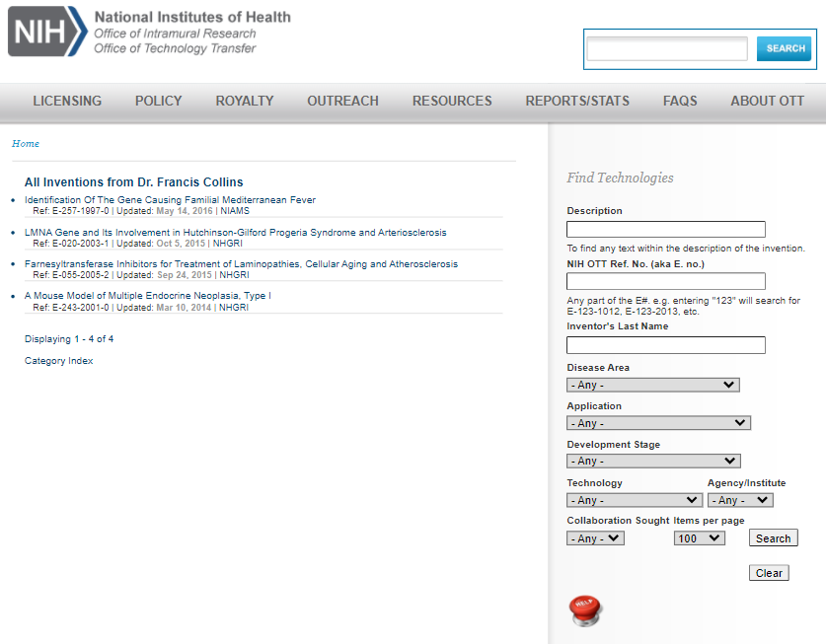This screenshot has width=826, height=644.
Task: Open the ROYALTY menu
Action: pyautogui.click(x=245, y=101)
